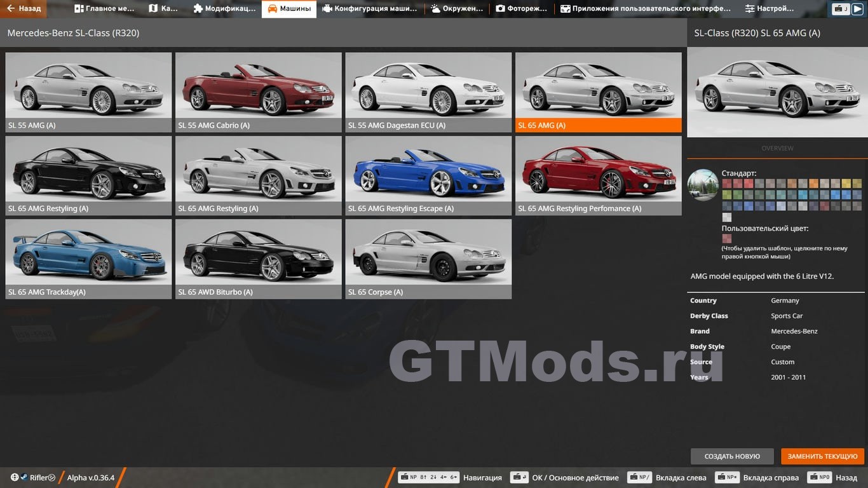Viewport: 868px width, 488px height.
Task: Choose the SL 65 AWD Biturbo (A) card
Action: pyautogui.click(x=259, y=259)
